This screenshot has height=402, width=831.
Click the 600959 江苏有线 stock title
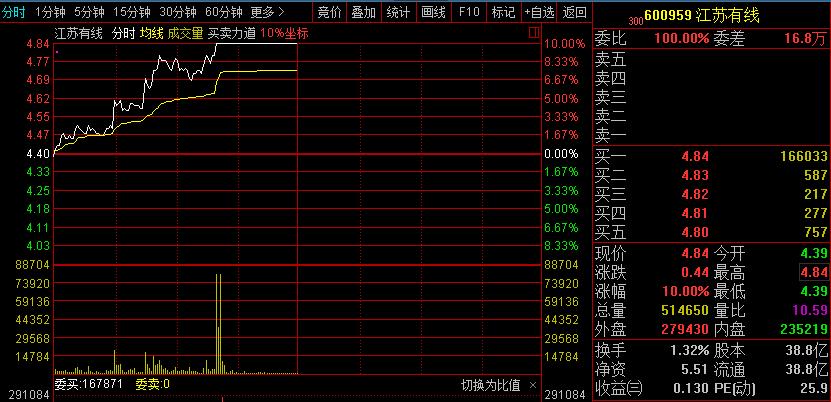pyautogui.click(x=702, y=16)
